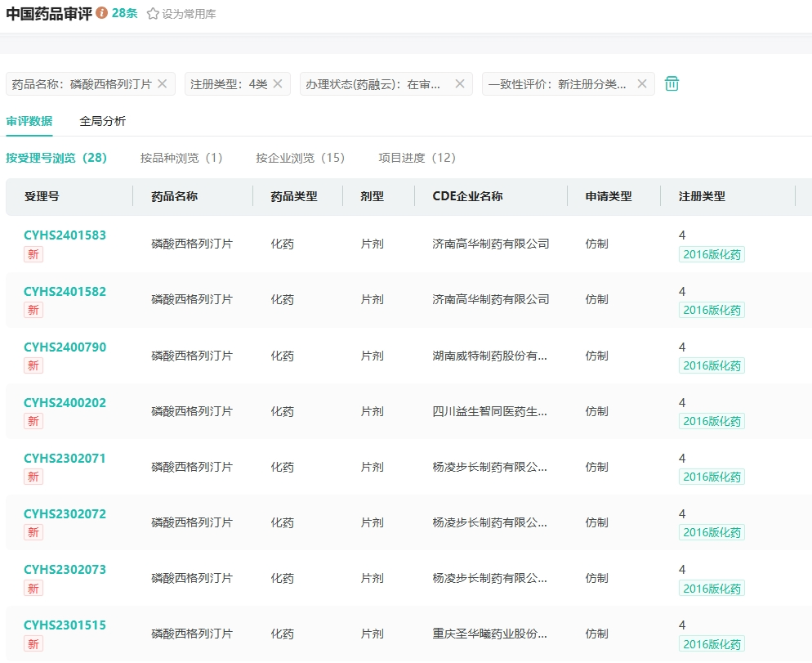Image resolution: width=812 pixels, height=663 pixels.
Task: Select the 审评数据 tab
Action: click(x=29, y=121)
